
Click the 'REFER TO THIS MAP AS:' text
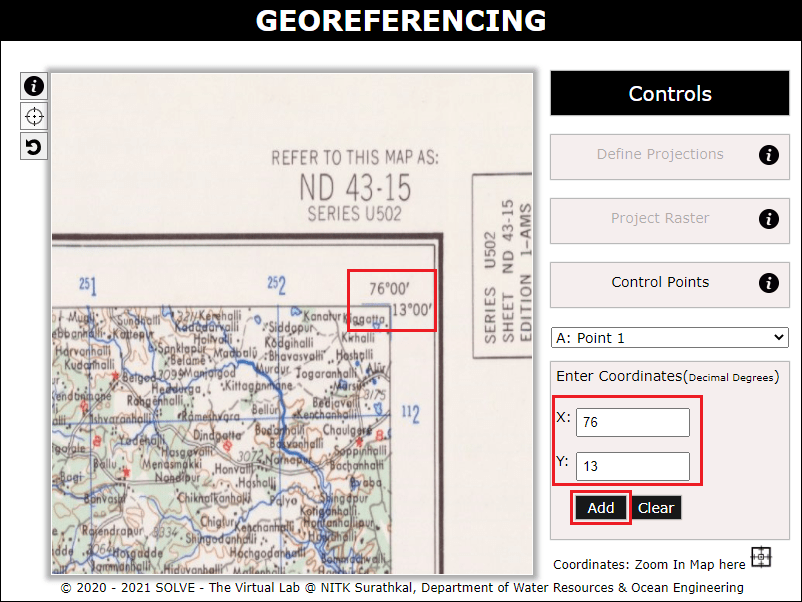355,158
